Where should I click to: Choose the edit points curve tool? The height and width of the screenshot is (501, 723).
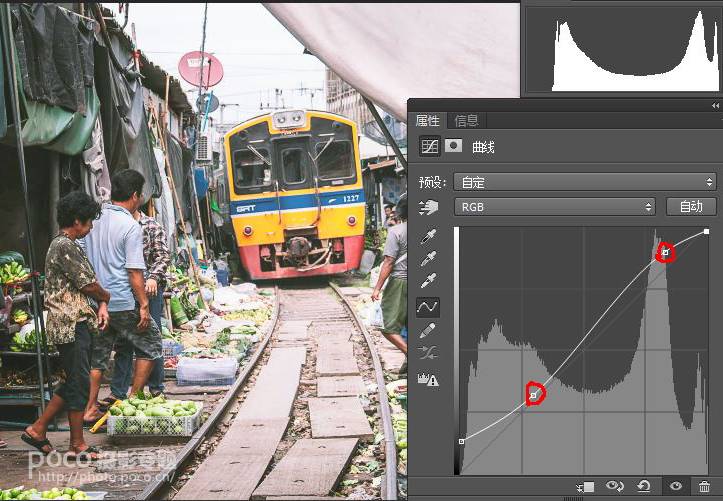tap(427, 306)
